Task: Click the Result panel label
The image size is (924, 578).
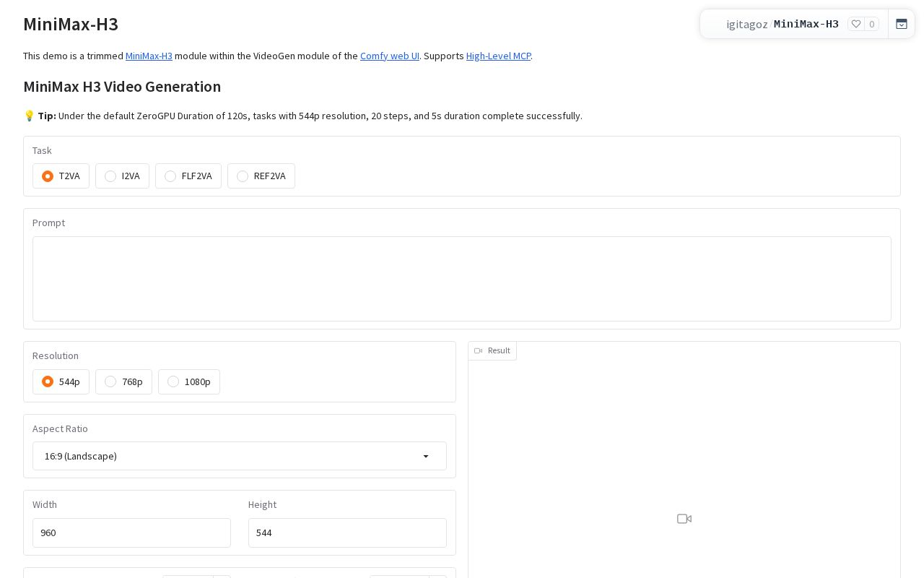Action: pos(492,350)
